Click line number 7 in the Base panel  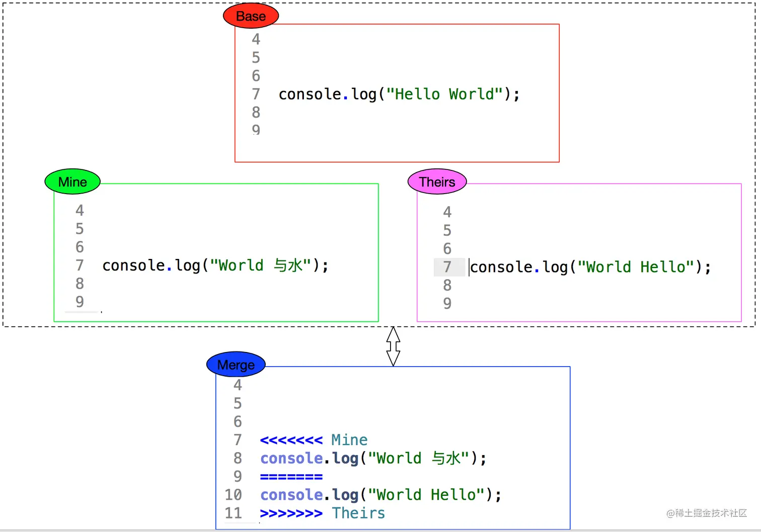point(256,94)
